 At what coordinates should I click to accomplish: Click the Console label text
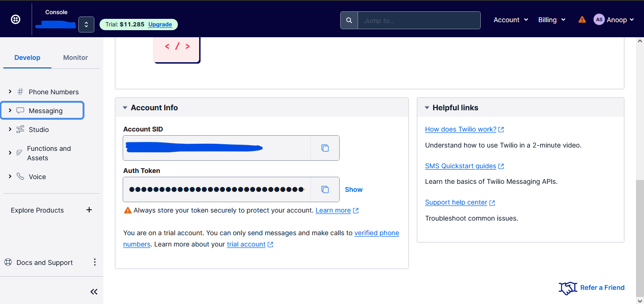(56, 12)
